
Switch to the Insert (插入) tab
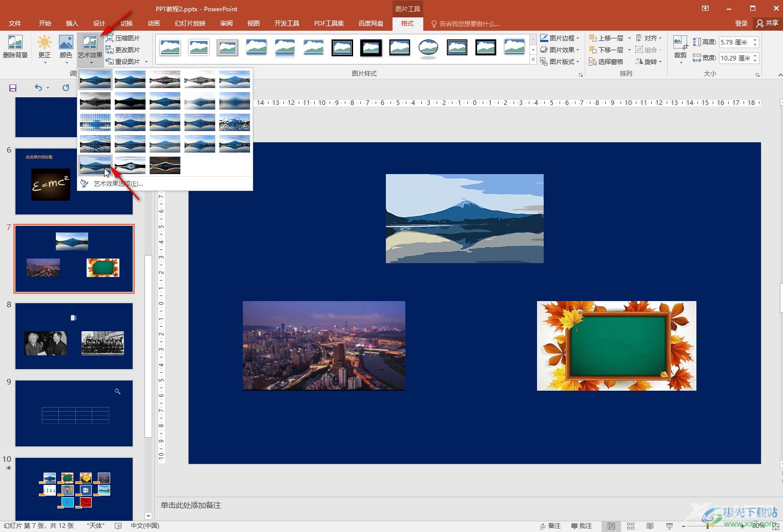click(72, 23)
